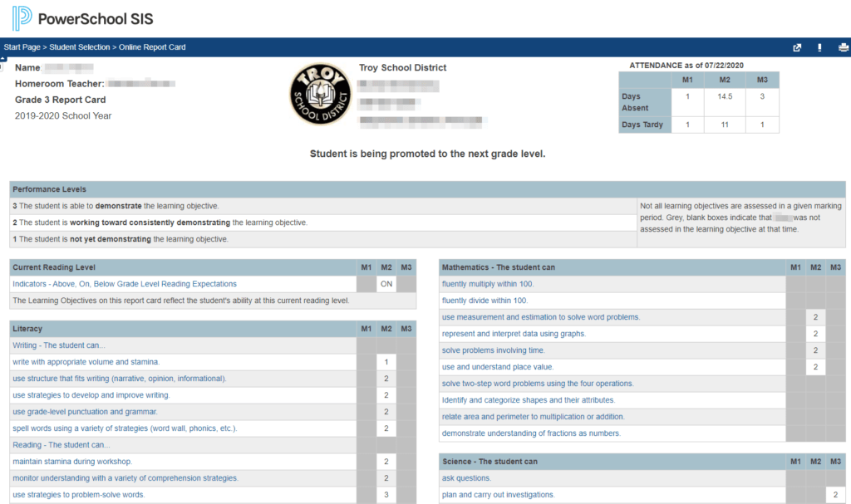Select the ON reading level score cell
The height and width of the screenshot is (504, 851).
coord(386,283)
